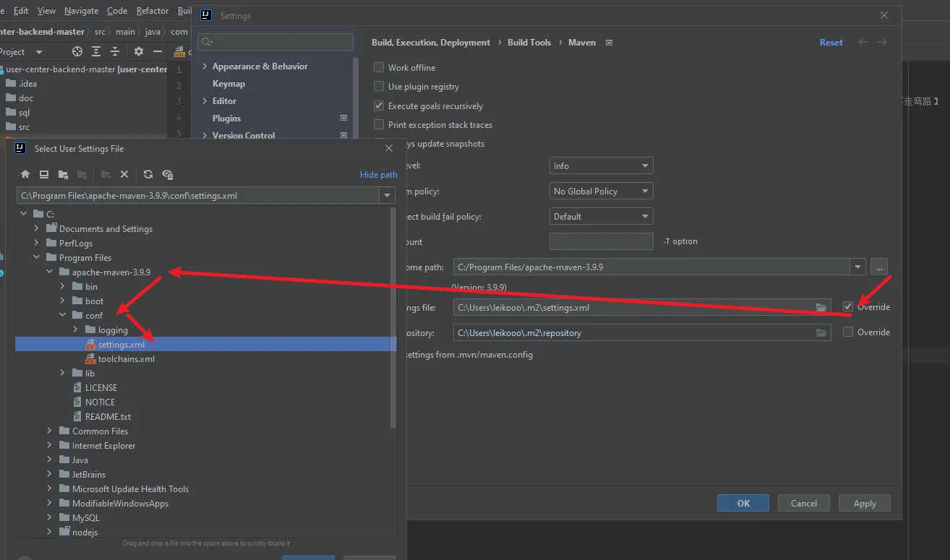Viewport: 950px width, 560px height.
Task: Expand the logging folder
Action: 75,330
